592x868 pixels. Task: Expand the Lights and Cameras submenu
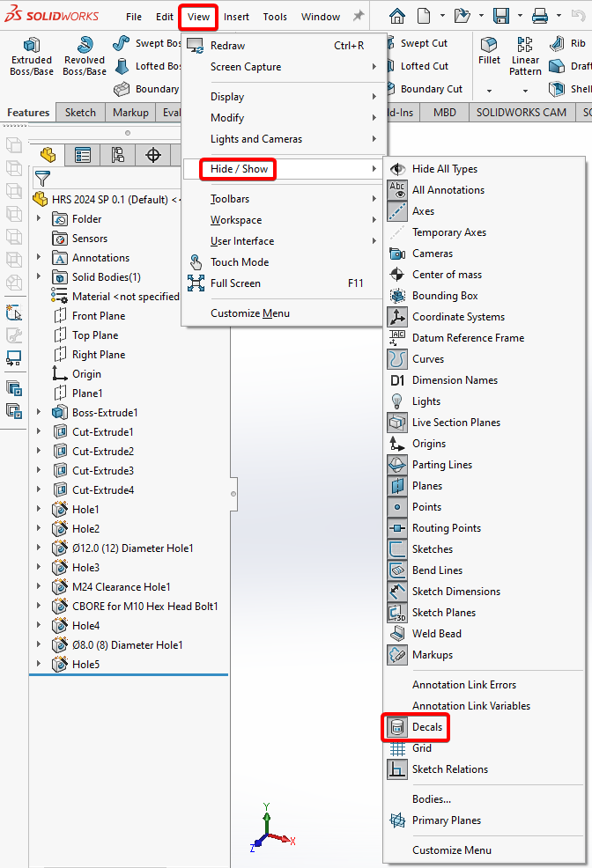tap(285, 139)
